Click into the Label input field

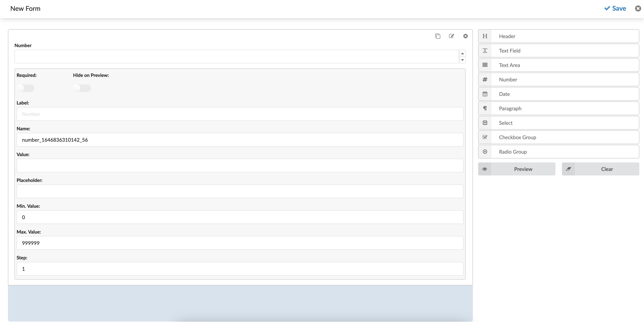click(240, 114)
